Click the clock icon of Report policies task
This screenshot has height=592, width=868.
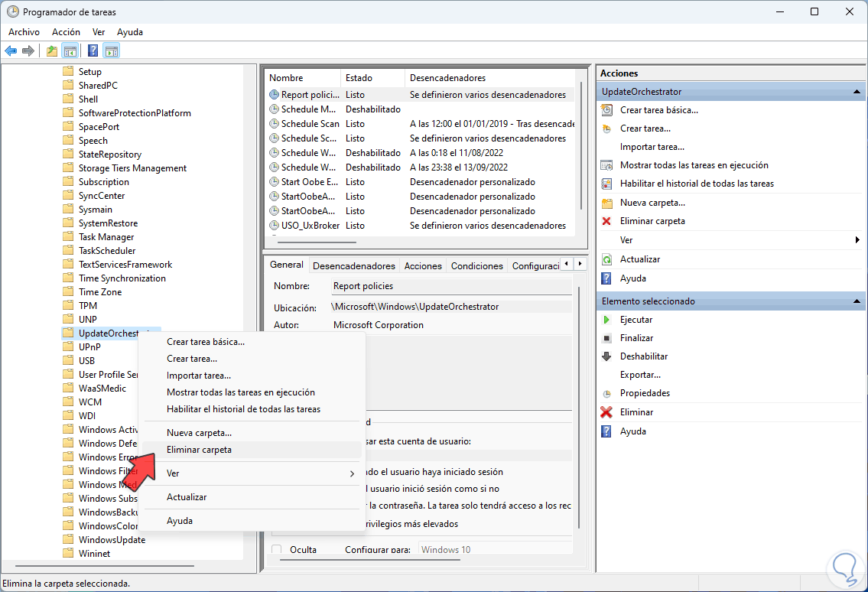(274, 95)
